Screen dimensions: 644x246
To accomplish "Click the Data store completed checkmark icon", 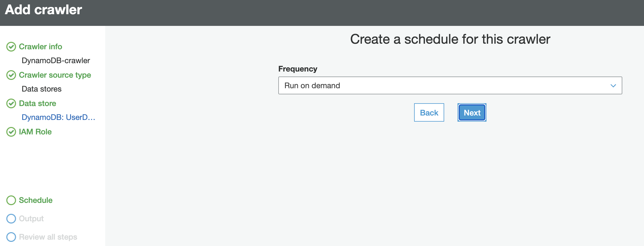I will click(11, 104).
